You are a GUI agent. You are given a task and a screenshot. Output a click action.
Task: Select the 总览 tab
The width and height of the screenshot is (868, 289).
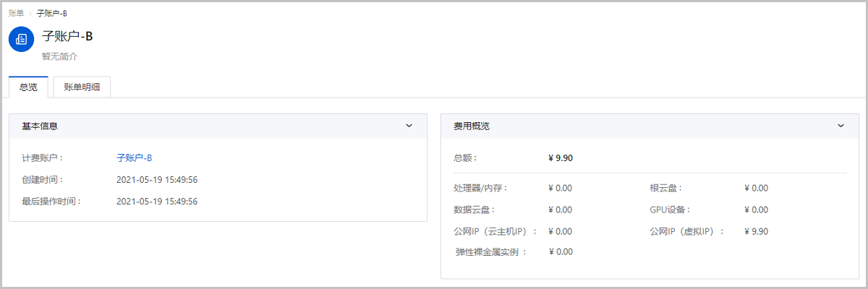[28, 87]
